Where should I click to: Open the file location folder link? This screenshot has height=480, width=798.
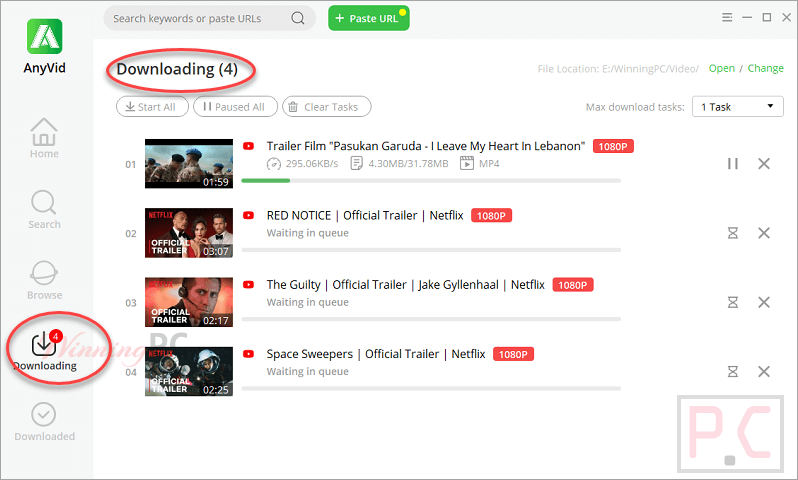pyautogui.click(x=722, y=68)
